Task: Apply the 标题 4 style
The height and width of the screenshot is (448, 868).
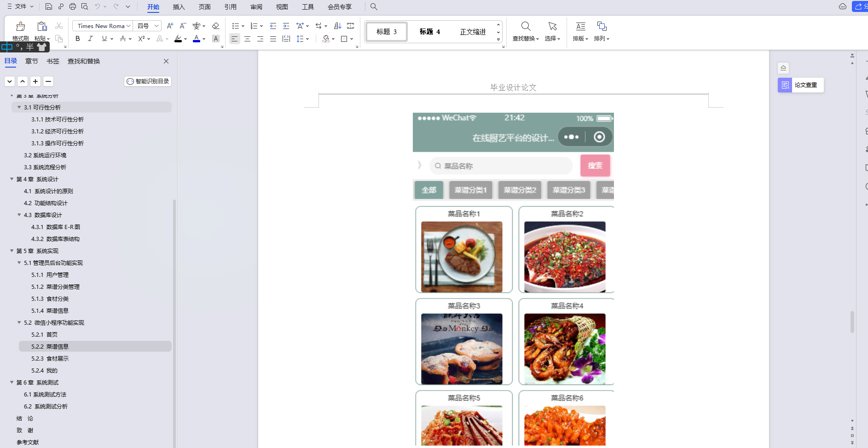Action: click(429, 32)
